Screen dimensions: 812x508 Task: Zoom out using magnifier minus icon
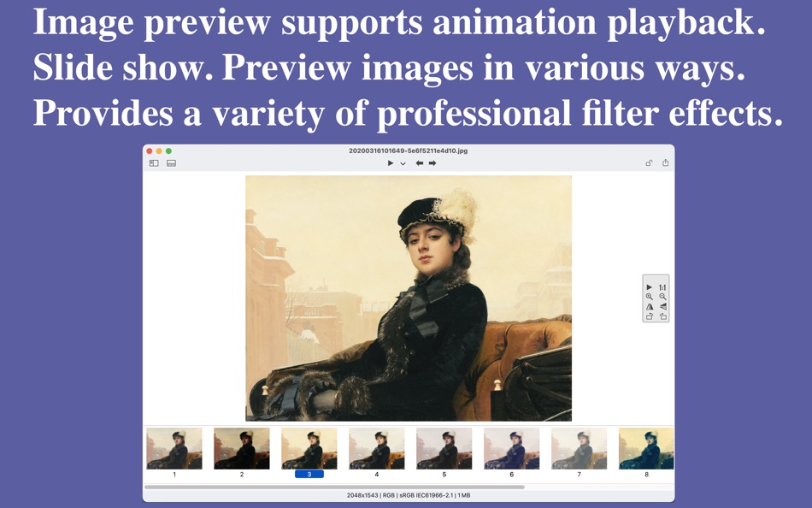tap(663, 297)
